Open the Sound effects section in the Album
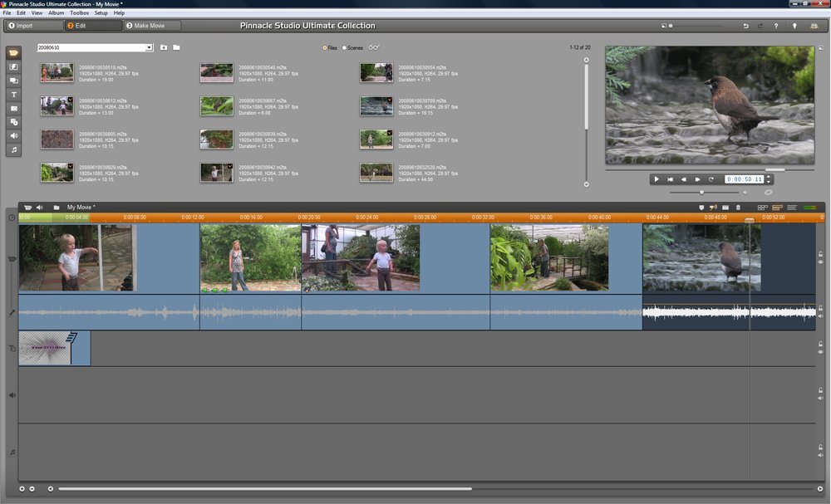Screen dimensions: 831x504 click(x=14, y=135)
